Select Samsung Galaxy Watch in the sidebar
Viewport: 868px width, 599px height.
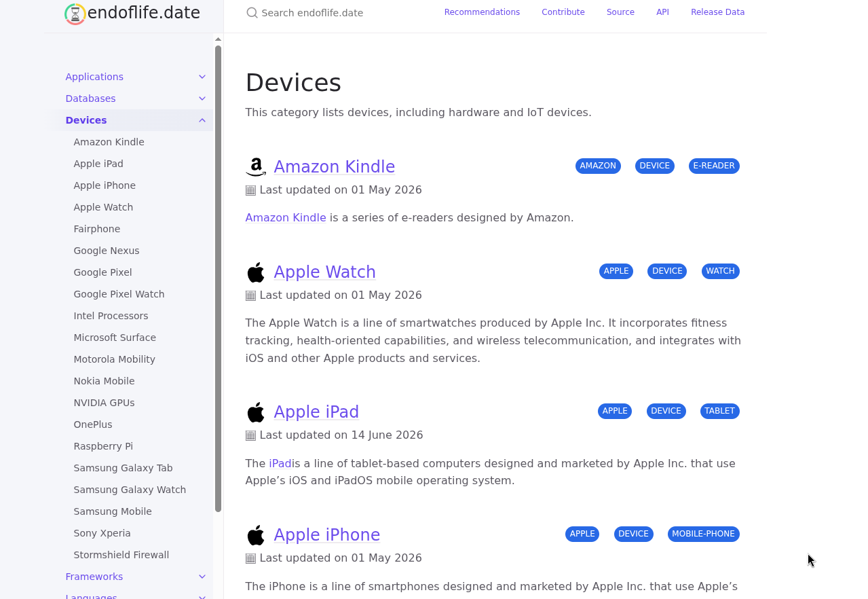(130, 490)
